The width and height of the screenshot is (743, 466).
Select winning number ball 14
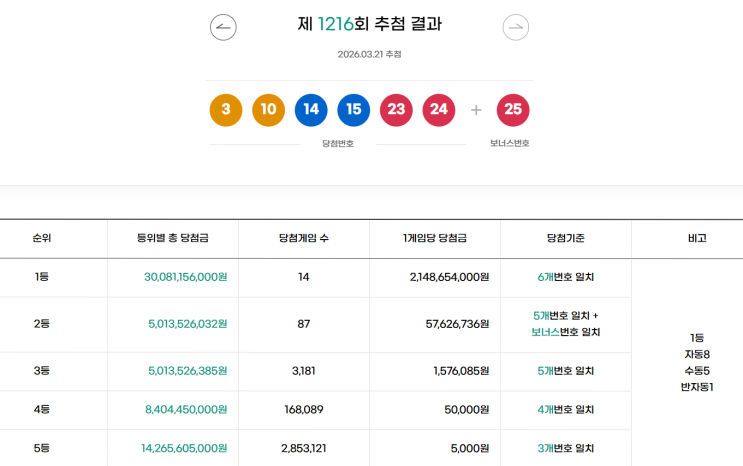click(x=311, y=110)
